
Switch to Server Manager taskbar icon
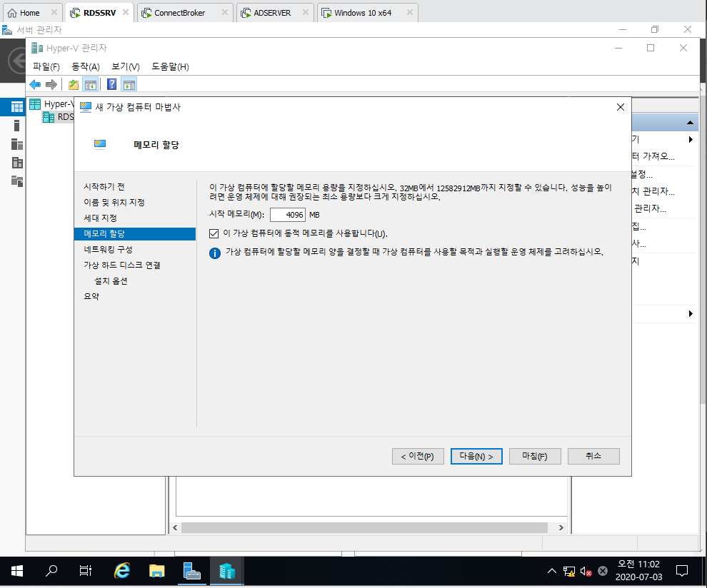click(x=191, y=572)
